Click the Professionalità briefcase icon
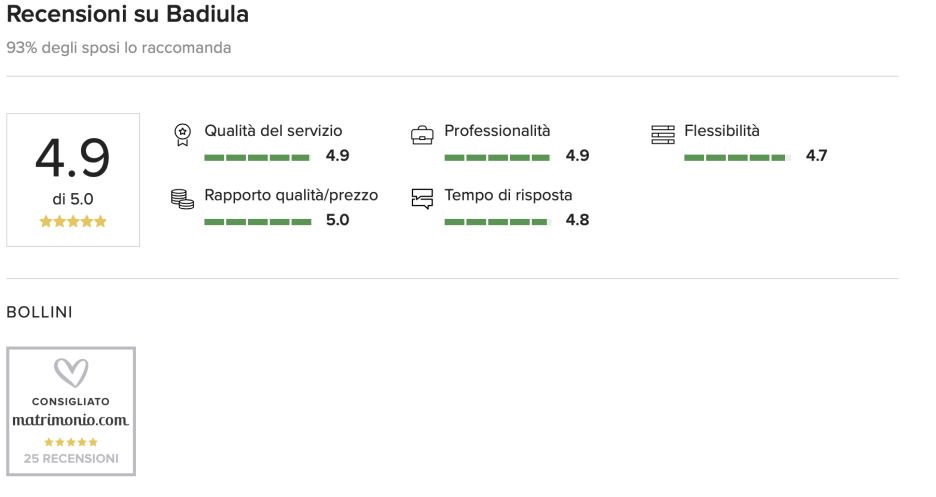This screenshot has height=497, width=936. pos(422,135)
